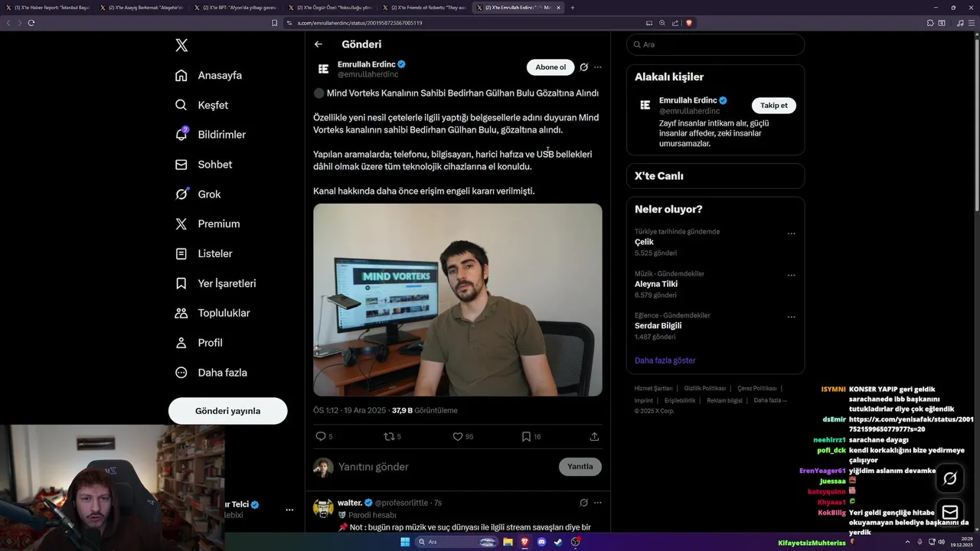Open Discord from the taskbar
Image resolution: width=980 pixels, height=551 pixels.
542,542
